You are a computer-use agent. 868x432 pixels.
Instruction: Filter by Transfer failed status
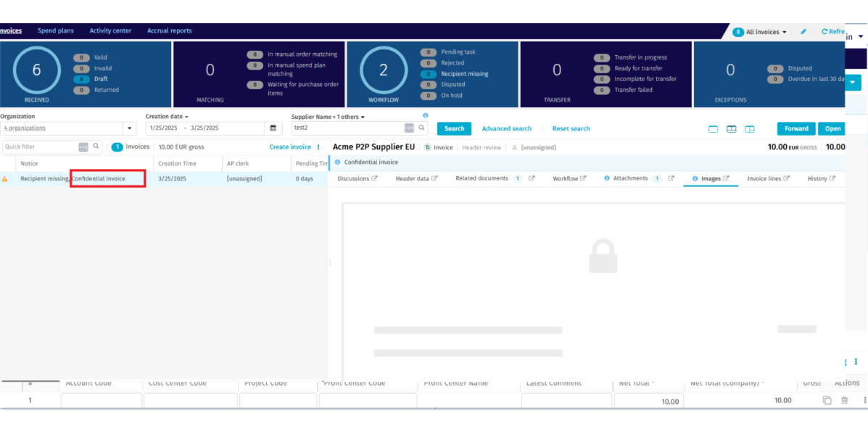633,90
